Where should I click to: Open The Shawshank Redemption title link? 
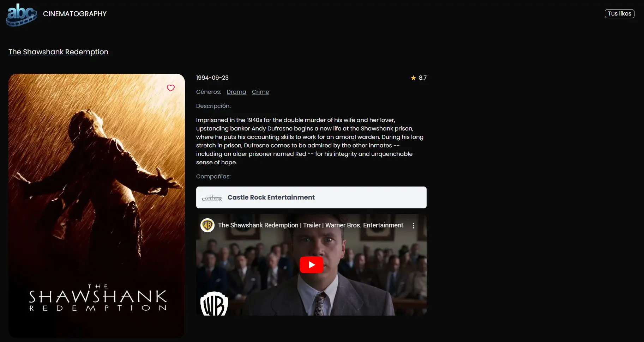coord(58,52)
